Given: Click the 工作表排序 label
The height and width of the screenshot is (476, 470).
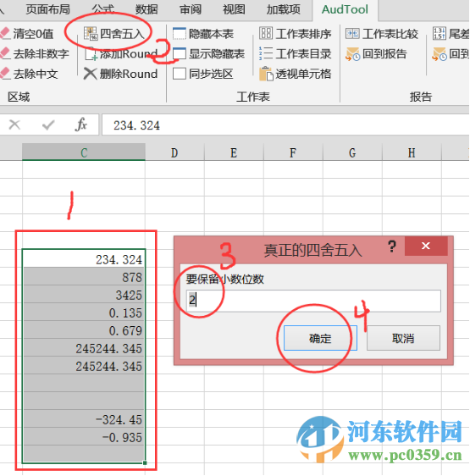Looking at the screenshot, I should pos(304,33).
